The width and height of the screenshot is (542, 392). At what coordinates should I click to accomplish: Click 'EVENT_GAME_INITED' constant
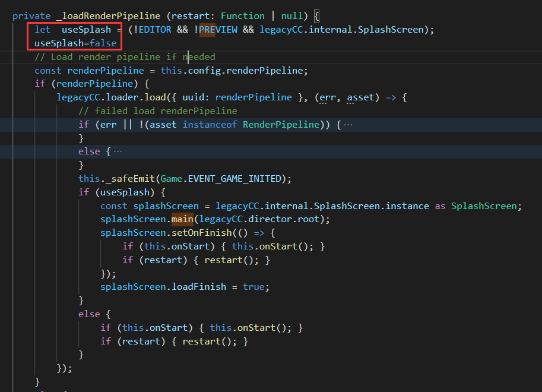click(x=234, y=179)
